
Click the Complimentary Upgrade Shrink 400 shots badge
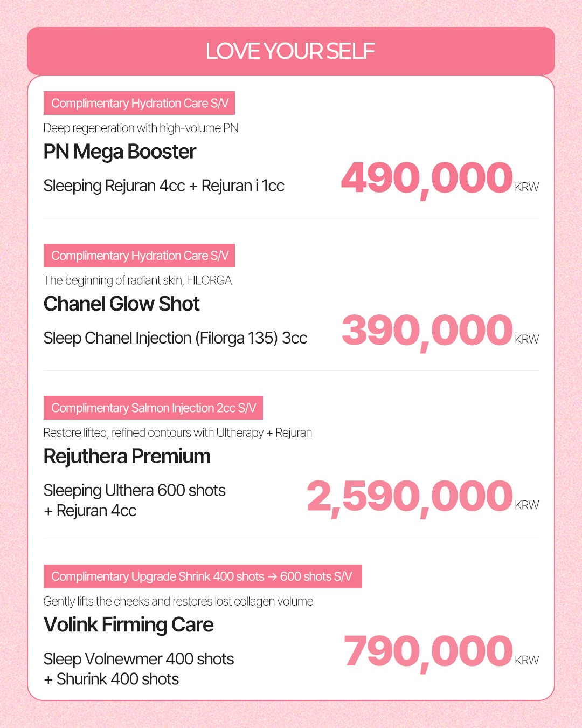(x=202, y=576)
